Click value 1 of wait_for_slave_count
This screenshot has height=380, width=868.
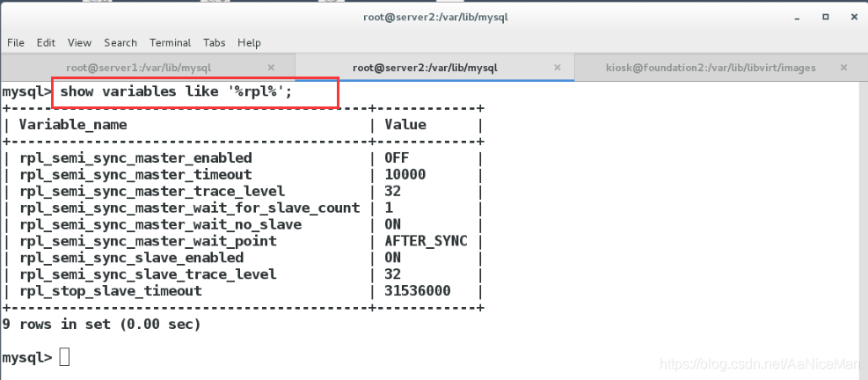click(x=389, y=208)
